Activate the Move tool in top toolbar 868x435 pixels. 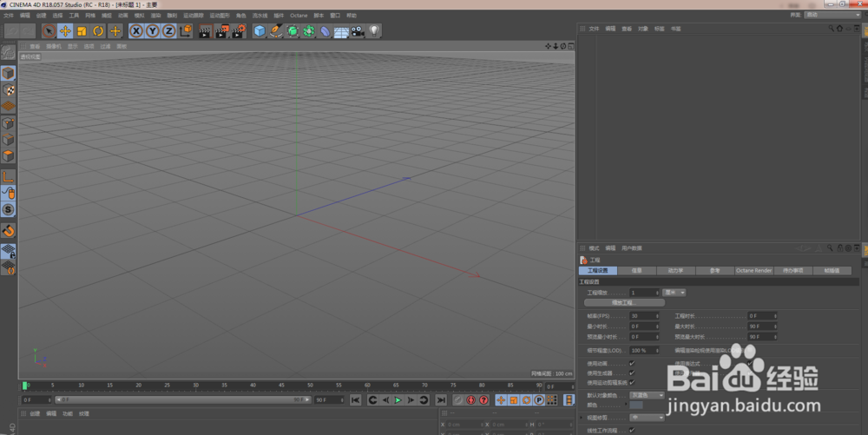click(65, 31)
